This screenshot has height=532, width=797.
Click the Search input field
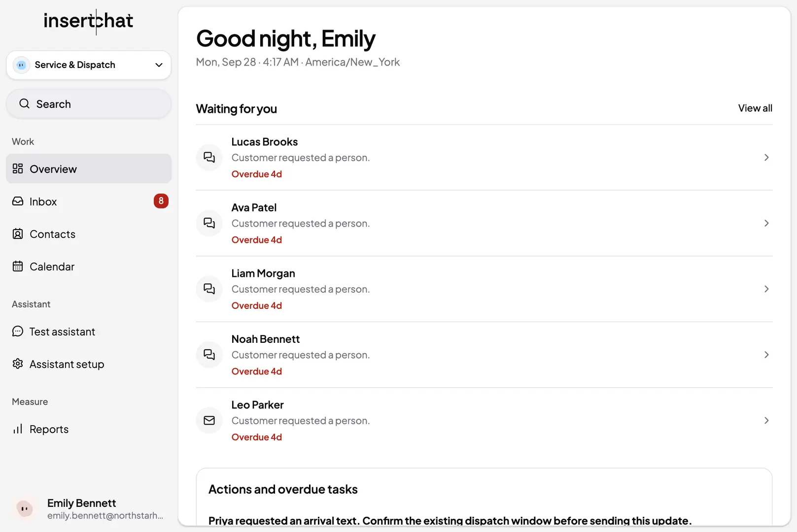click(x=89, y=104)
